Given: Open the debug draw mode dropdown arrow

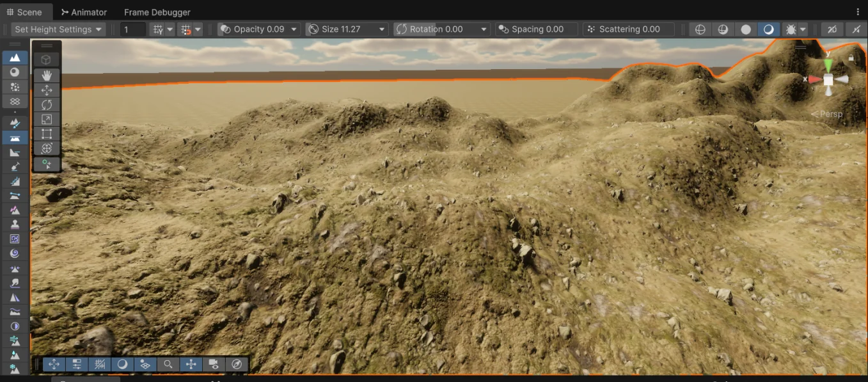Looking at the screenshot, I should [803, 29].
